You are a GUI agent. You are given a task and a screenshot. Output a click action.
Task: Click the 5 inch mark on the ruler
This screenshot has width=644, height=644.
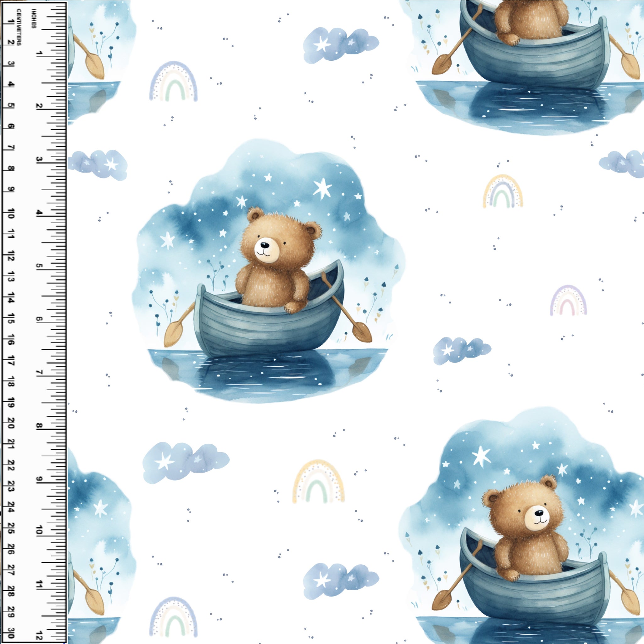click(x=39, y=266)
